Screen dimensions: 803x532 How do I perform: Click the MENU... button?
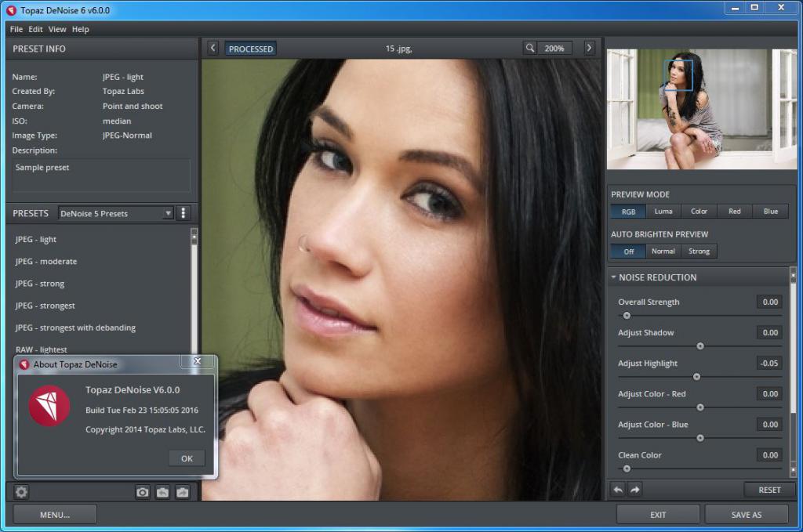[x=55, y=515]
